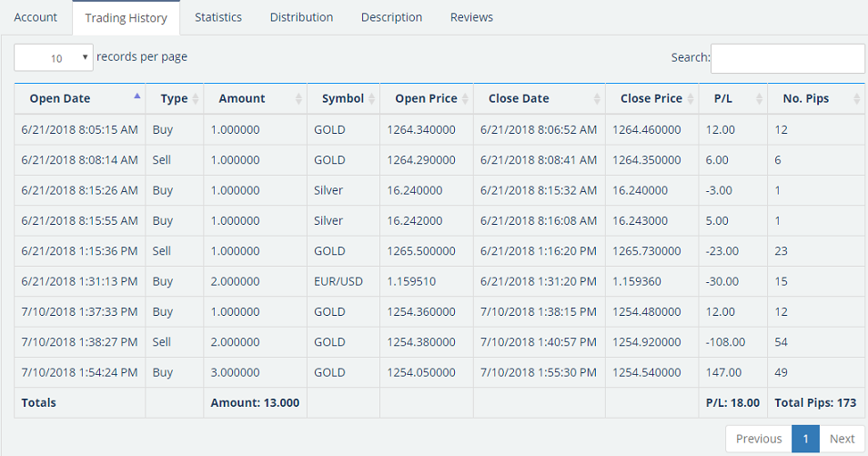Click the 23 pips value
Viewport: 868px width, 456px height.
click(x=781, y=251)
